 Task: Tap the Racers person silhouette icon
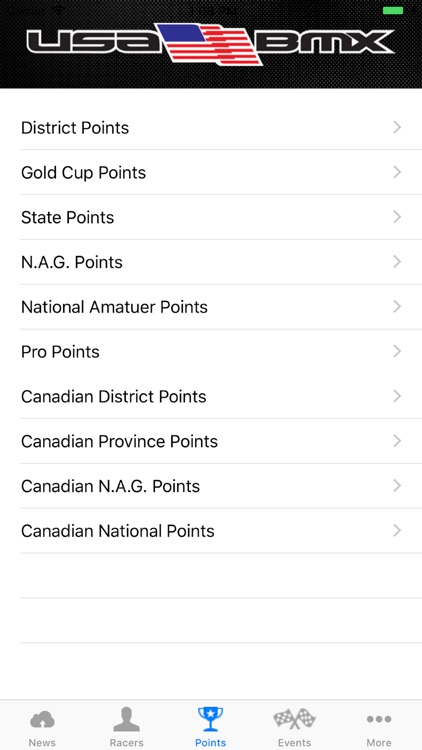[x=126, y=719]
